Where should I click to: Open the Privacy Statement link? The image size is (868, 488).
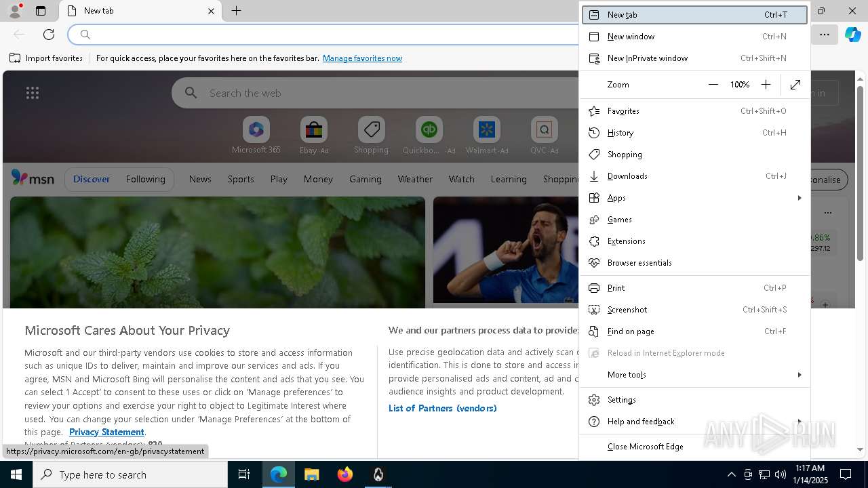(x=106, y=432)
